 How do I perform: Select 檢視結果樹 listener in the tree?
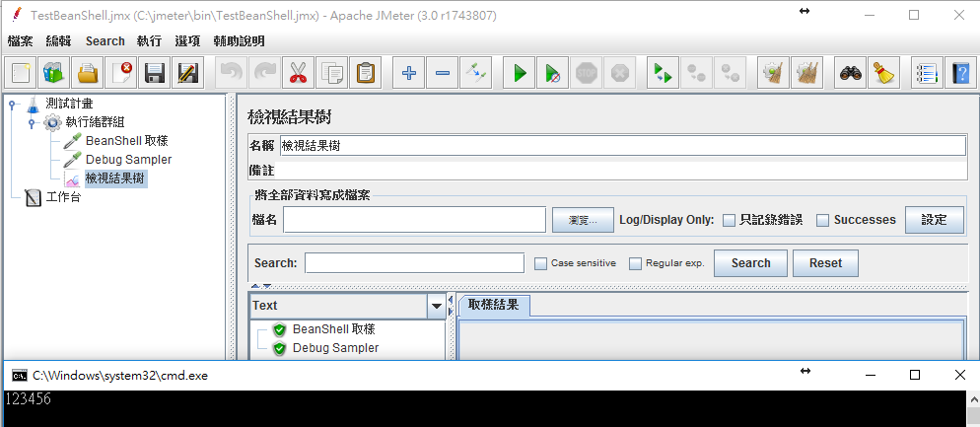click(116, 178)
